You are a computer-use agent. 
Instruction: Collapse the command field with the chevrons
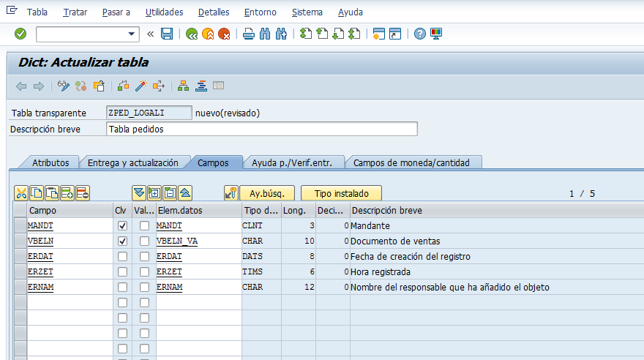point(150,34)
